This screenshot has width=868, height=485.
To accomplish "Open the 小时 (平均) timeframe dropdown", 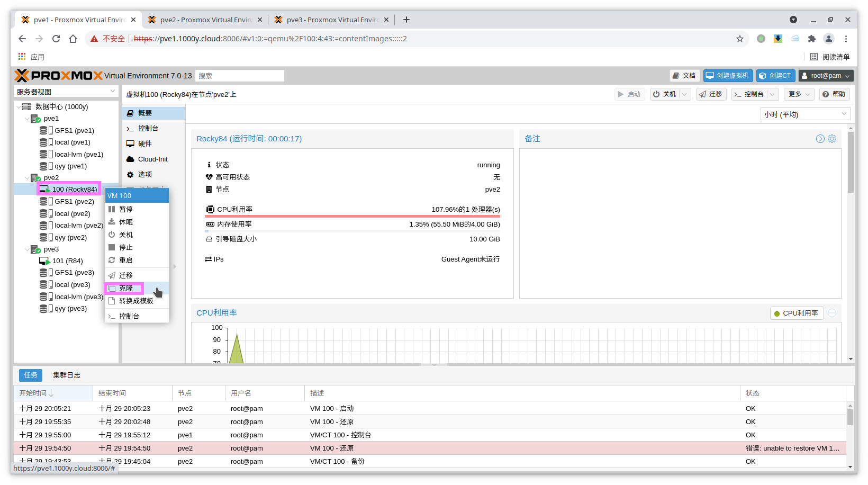I will coord(804,114).
